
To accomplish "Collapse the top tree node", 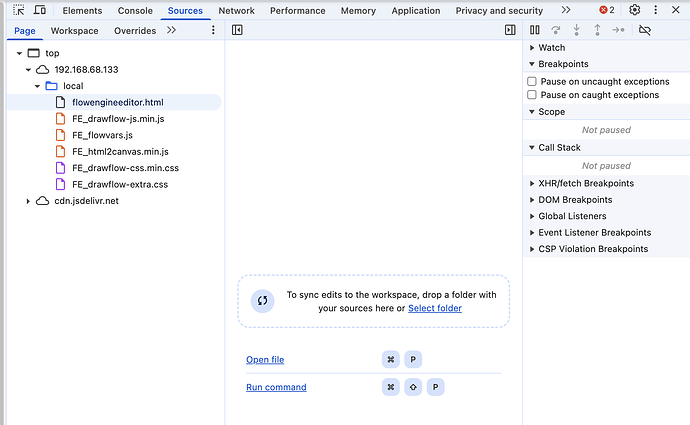I will [19, 53].
